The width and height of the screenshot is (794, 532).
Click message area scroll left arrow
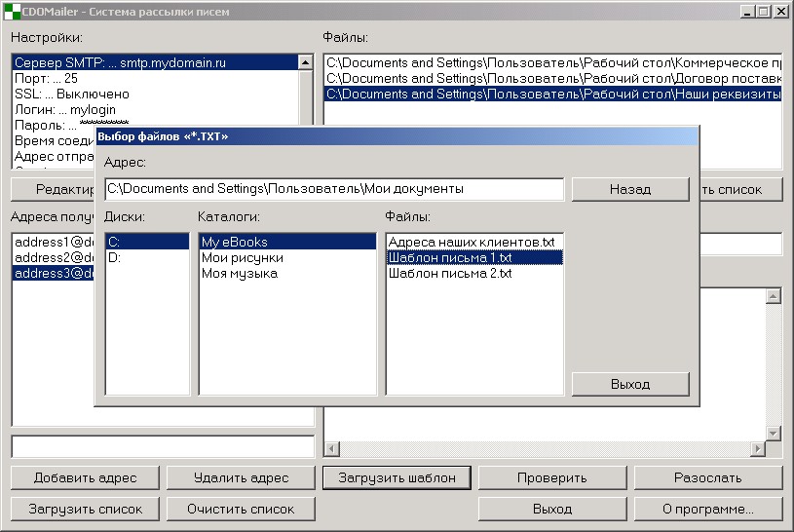[331, 448]
